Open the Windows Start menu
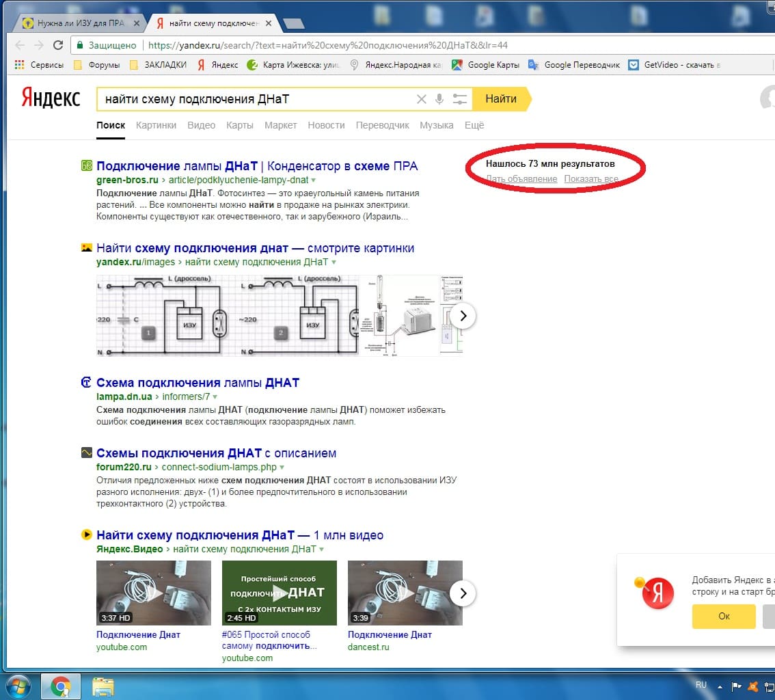This screenshot has height=700, width=775. tap(18, 686)
